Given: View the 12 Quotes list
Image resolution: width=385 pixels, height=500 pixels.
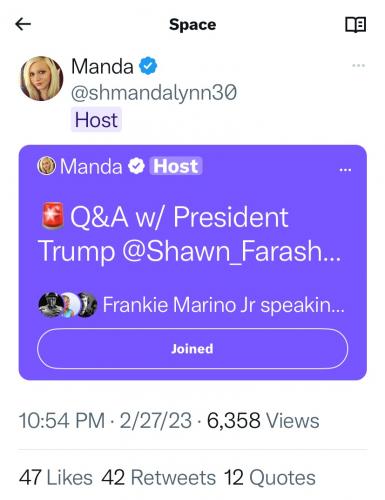Looking at the screenshot, I should (x=270, y=477).
